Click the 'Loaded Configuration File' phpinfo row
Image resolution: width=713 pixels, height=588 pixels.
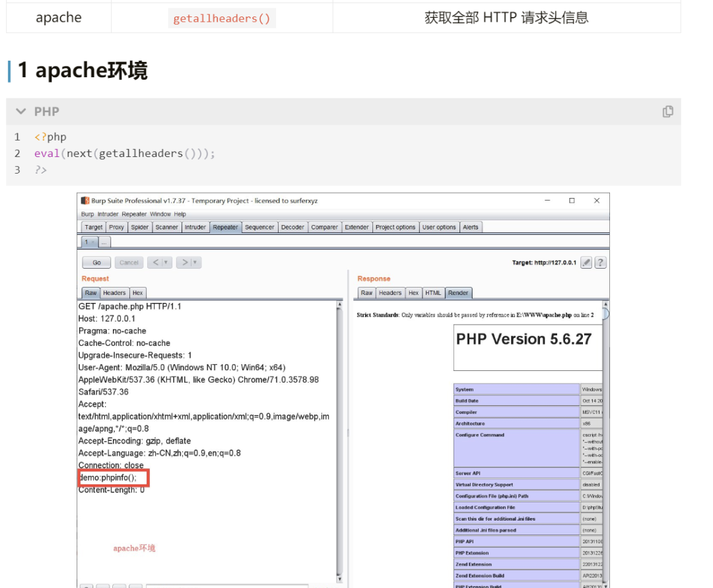click(528, 507)
